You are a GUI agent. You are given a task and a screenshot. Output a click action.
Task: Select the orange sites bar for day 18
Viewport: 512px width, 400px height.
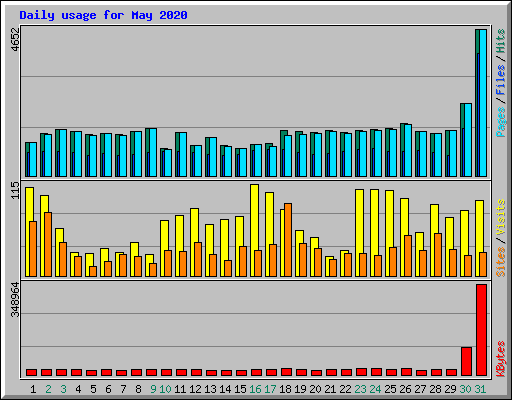pyautogui.click(x=288, y=240)
